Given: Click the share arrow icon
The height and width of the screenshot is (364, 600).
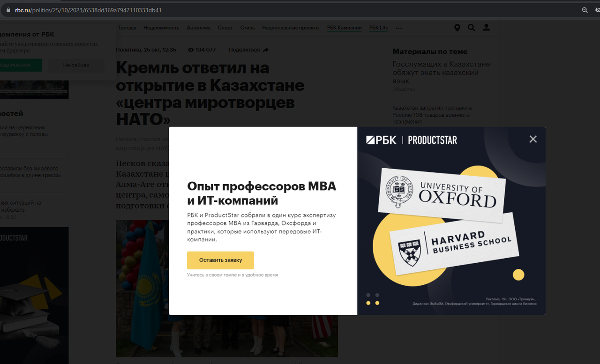Looking at the screenshot, I should [266, 50].
